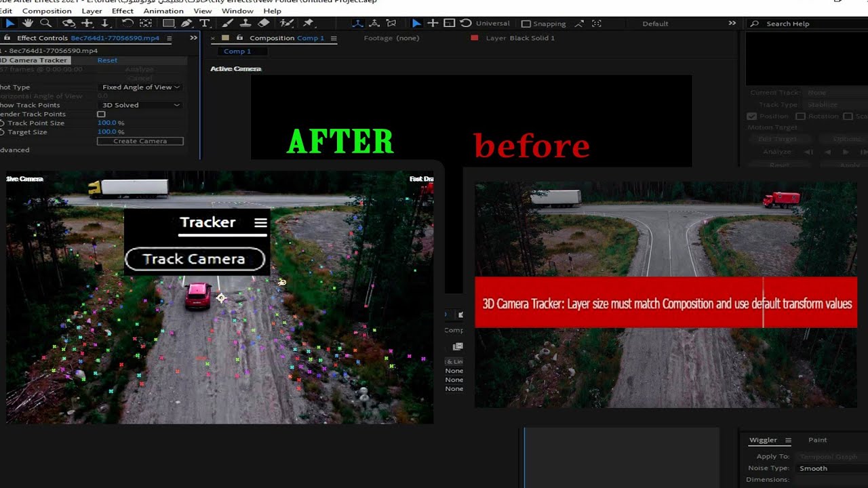The image size is (868, 488).
Task: Select the Type tool
Action: tap(204, 23)
